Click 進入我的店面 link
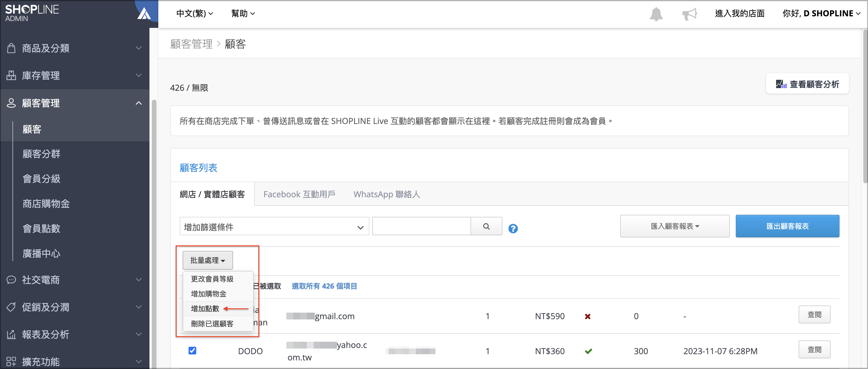 740,13
